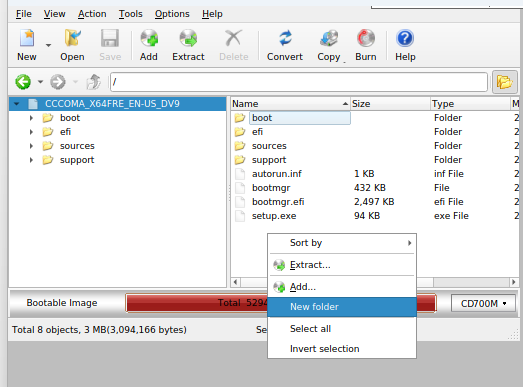Select the support folder in file list
This screenshot has height=387, width=523.
[269, 160]
